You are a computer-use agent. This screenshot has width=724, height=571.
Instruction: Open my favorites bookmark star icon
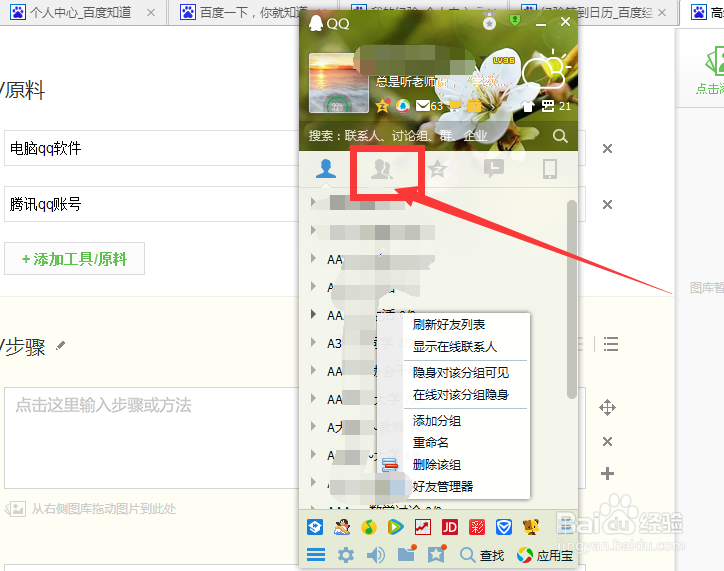point(436,553)
